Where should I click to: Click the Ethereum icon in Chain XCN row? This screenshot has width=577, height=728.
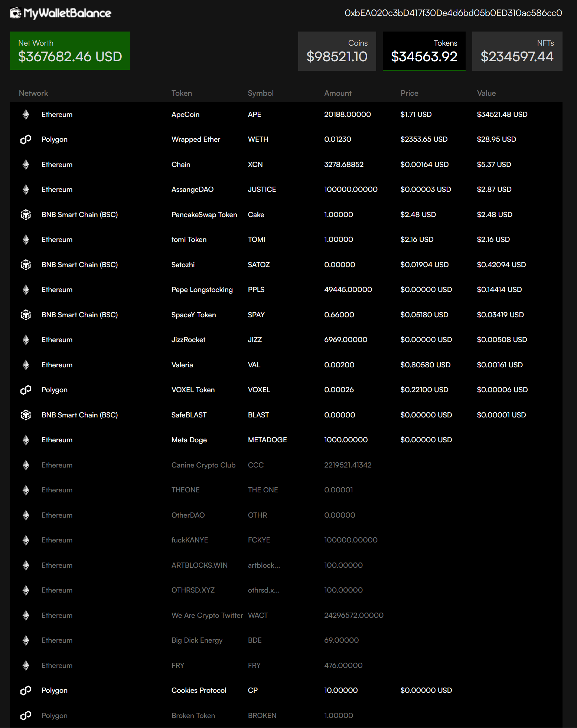(26, 165)
